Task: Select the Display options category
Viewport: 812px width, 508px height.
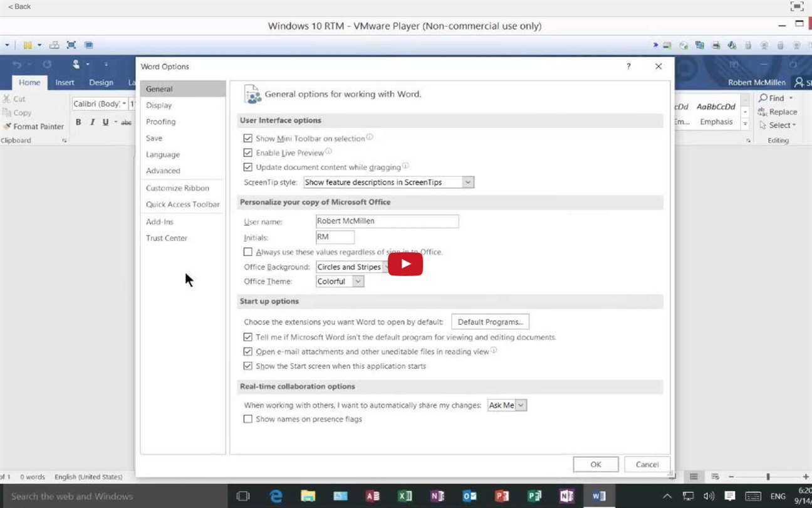Action: coord(183,105)
